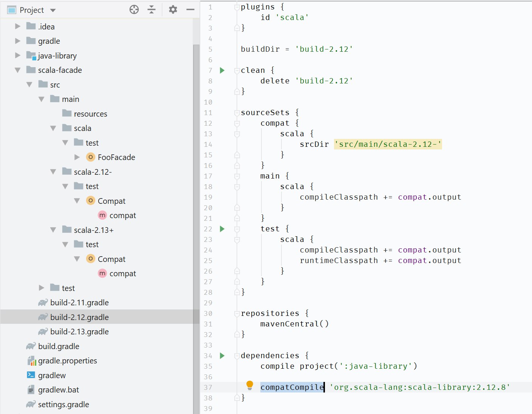Select test package under scala-2.13+
Viewport: 532px width, 414px height.
point(86,245)
